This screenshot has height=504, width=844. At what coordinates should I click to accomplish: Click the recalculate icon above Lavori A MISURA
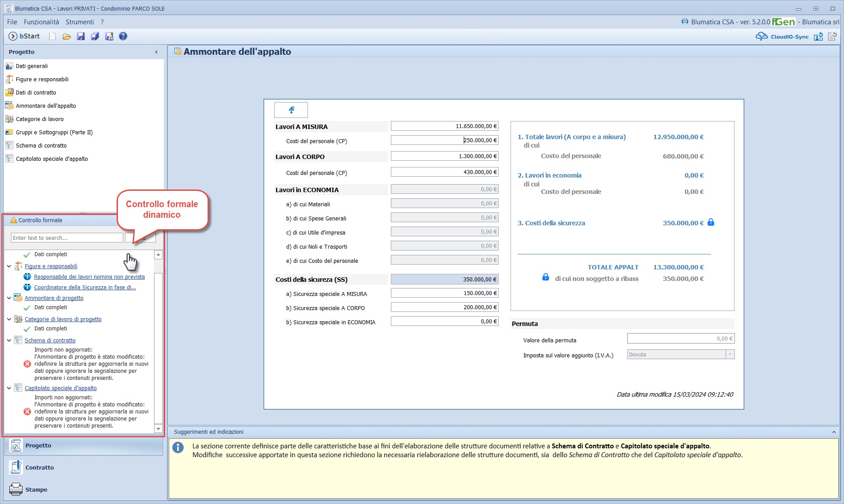click(x=291, y=110)
